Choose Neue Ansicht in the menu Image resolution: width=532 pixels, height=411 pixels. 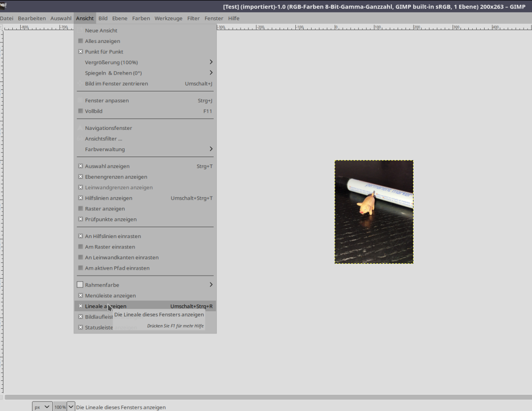[101, 31]
